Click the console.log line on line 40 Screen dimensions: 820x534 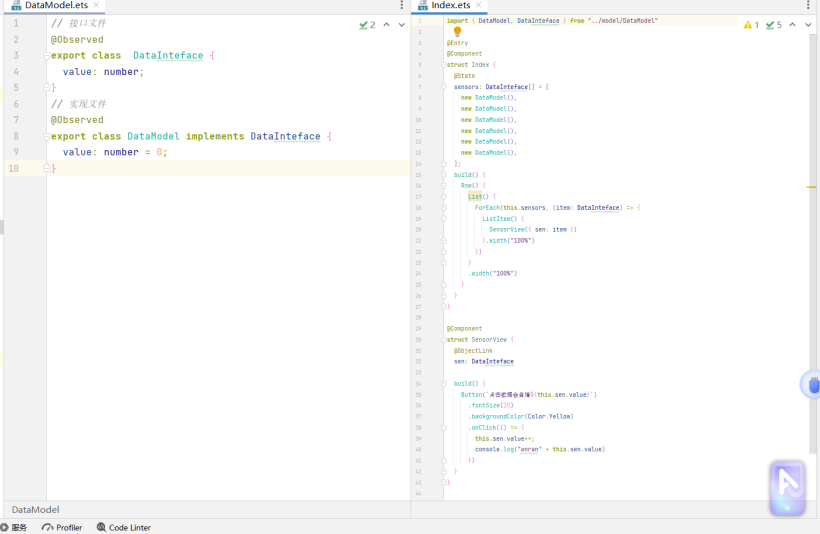tap(540, 449)
